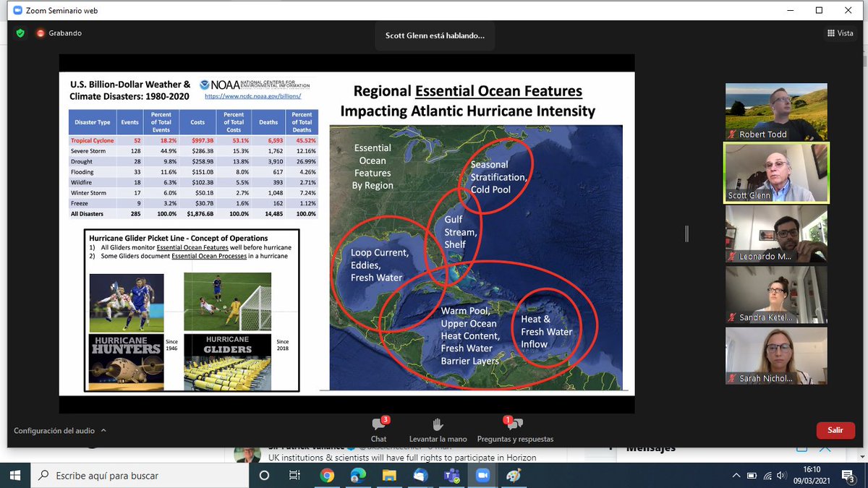Viewport: 868px width, 488px height.
Task: Open the Paint app from the taskbar
Action: [x=514, y=475]
